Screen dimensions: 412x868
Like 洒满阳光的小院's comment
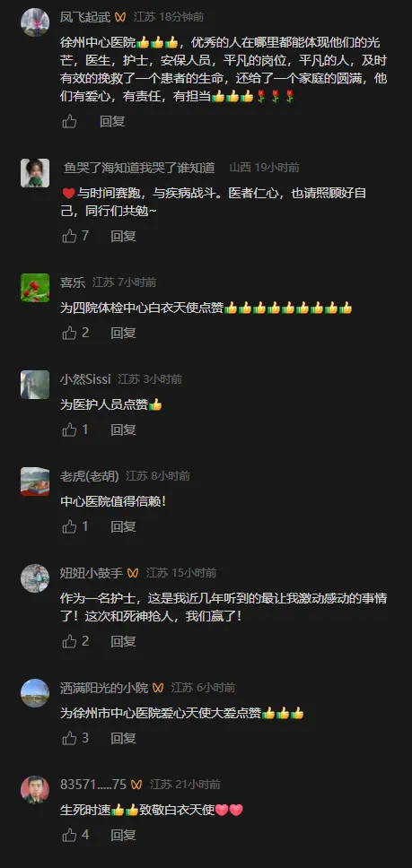69,738
